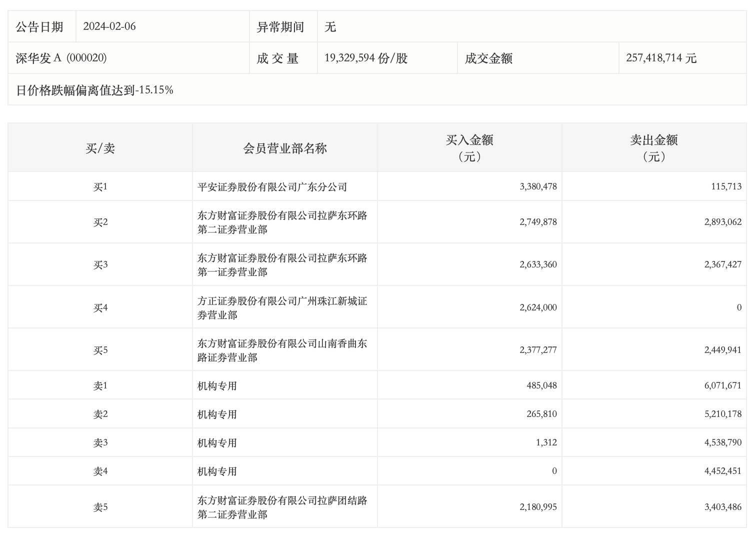Screen dimensions: 756x538
Task: Click 机构专用 in the 卖1 row
Action: 217,385
